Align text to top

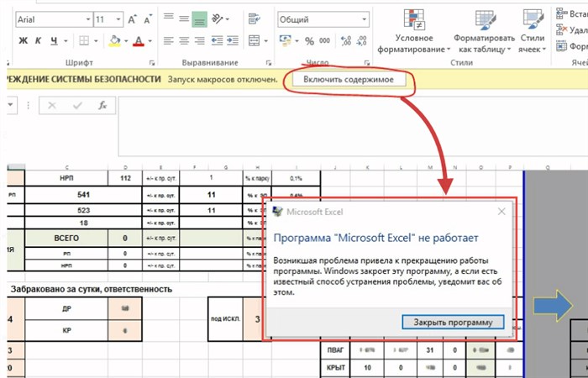pyautogui.click(x=169, y=18)
